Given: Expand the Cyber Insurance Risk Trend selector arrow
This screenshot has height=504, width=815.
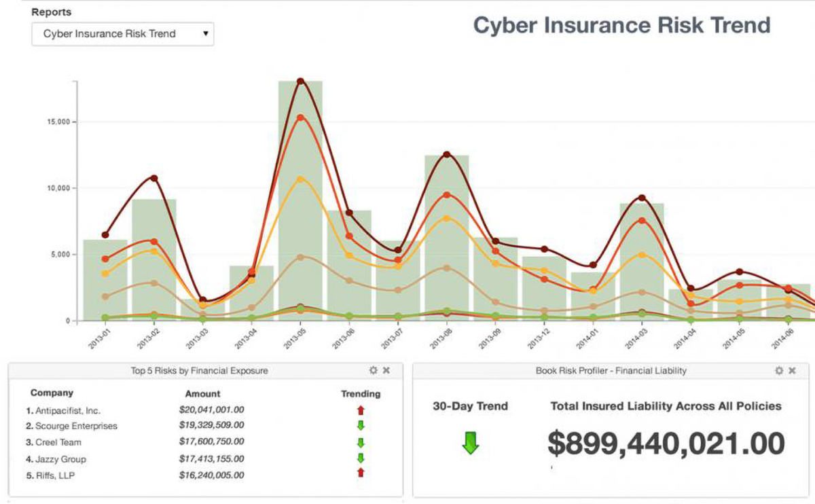Looking at the screenshot, I should (x=204, y=33).
